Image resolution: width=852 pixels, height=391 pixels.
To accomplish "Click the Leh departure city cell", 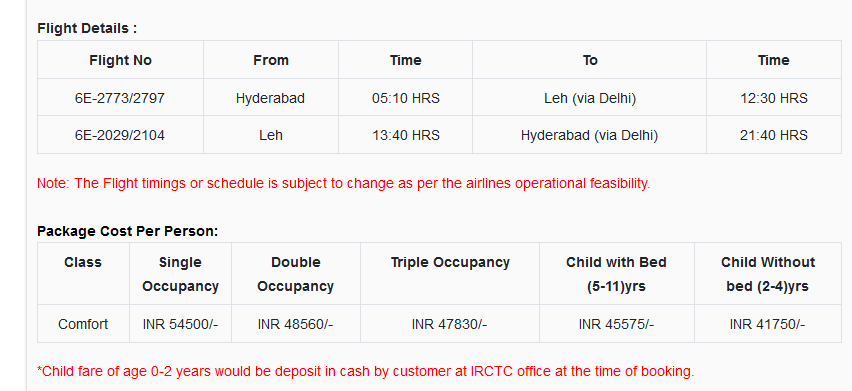I will point(271,135).
